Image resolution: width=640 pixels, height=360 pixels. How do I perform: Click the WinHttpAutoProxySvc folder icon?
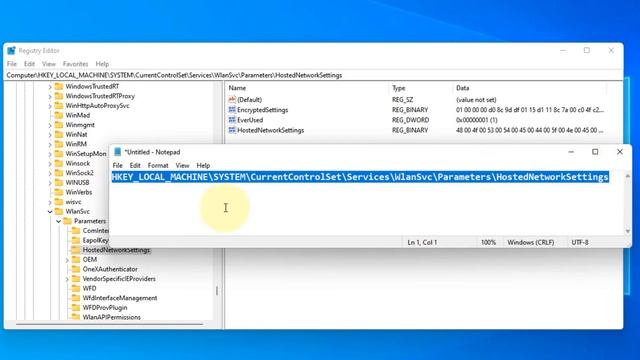[59, 105]
